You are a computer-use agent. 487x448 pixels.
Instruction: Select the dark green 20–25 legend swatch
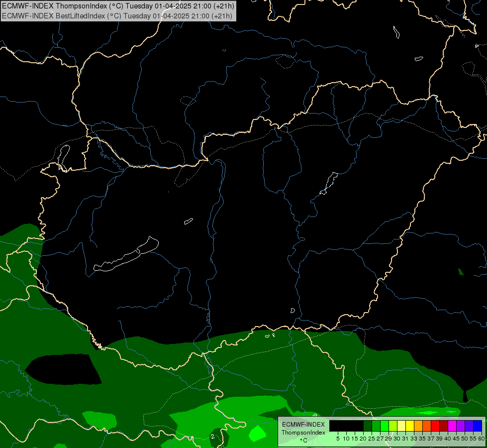[x=368, y=426]
